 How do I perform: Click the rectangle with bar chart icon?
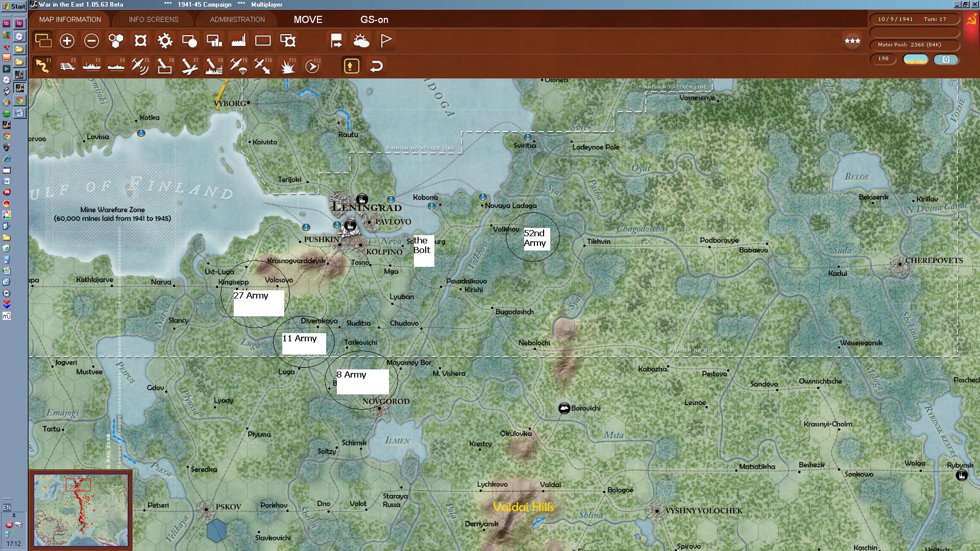[214, 41]
